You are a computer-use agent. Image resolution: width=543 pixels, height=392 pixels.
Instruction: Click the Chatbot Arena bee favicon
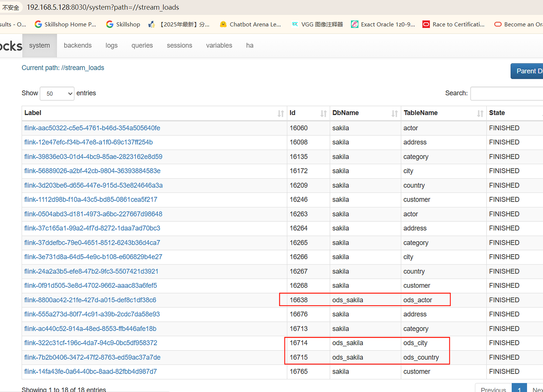(223, 24)
